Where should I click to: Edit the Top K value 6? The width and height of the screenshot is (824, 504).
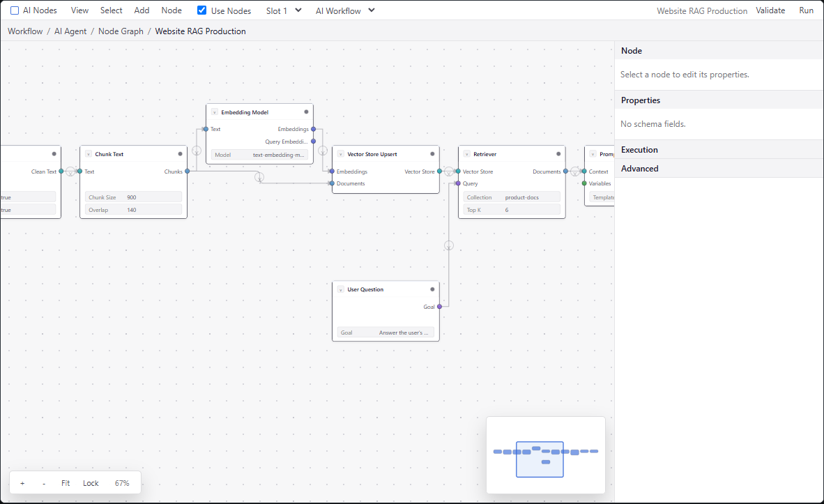point(512,210)
